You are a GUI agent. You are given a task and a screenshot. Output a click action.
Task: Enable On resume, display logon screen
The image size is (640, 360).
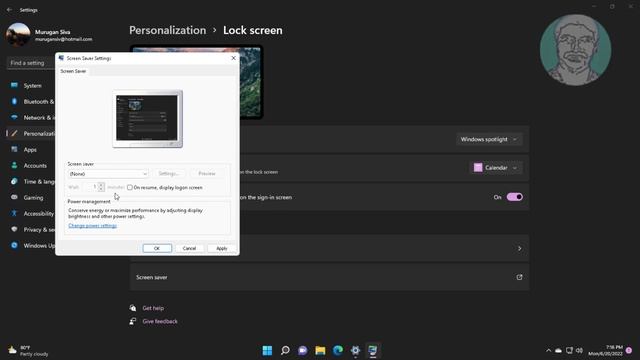(130, 187)
